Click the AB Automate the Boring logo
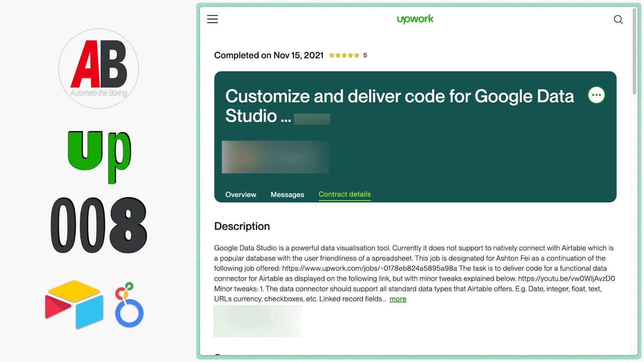 99,68
